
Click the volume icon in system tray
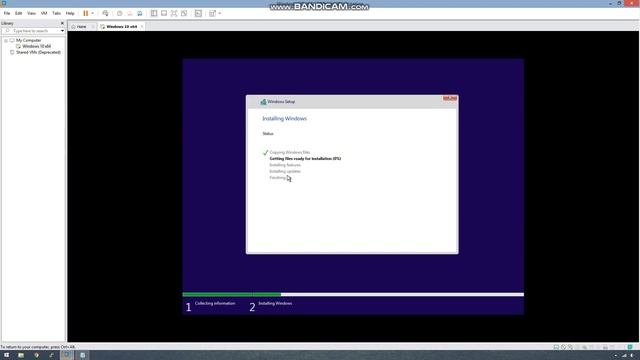tap(632, 356)
